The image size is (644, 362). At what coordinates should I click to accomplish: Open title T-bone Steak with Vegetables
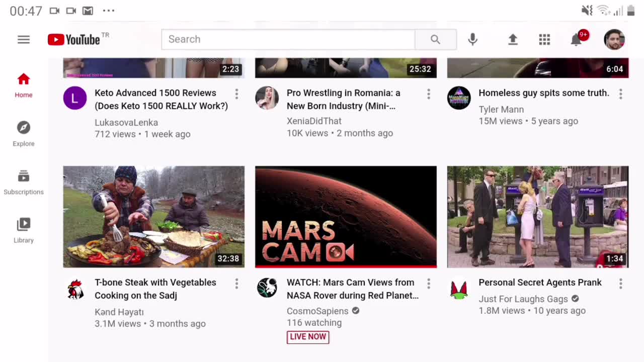155,289
